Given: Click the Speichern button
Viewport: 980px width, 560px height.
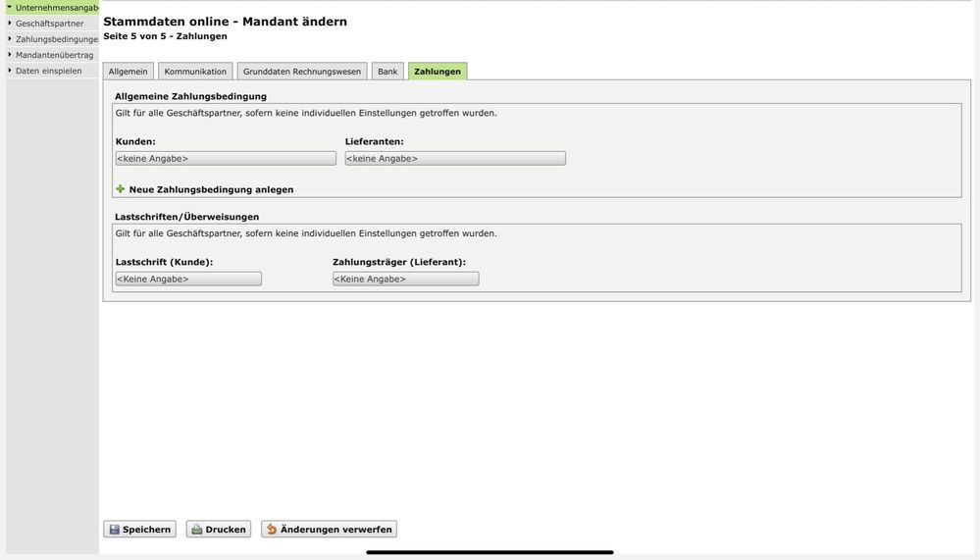Looking at the screenshot, I should [x=139, y=530].
